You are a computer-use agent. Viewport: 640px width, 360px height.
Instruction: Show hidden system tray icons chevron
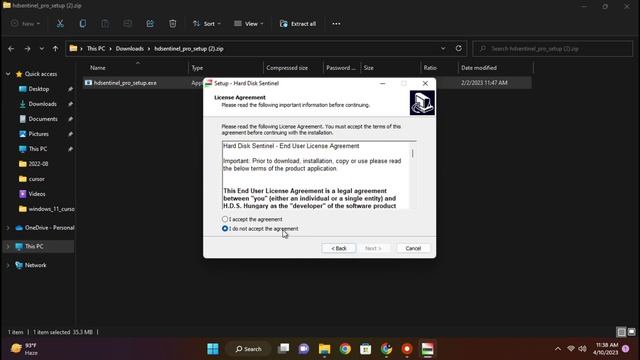click(558, 349)
